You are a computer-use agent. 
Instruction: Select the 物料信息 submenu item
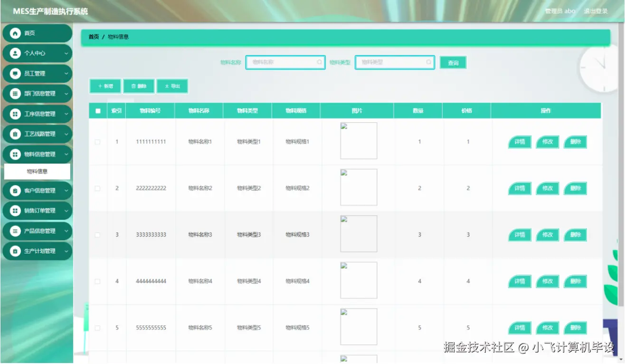pos(37,172)
